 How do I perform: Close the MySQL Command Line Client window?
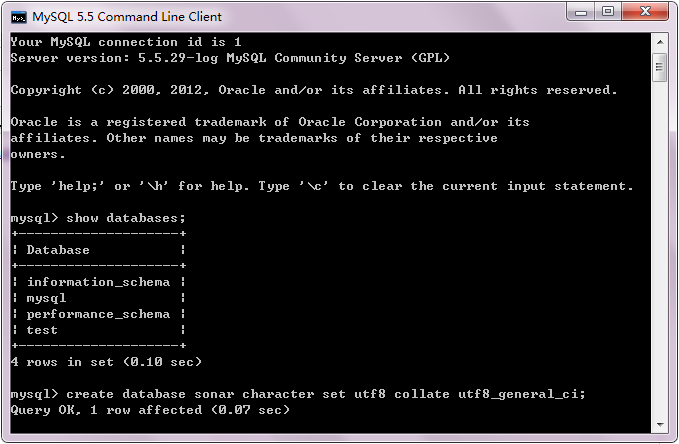[645, 12]
